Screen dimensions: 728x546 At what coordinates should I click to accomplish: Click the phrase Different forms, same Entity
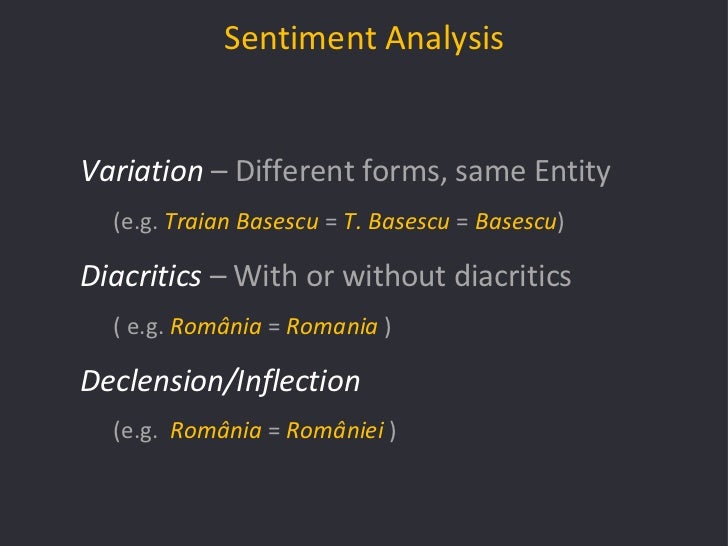click(422, 172)
